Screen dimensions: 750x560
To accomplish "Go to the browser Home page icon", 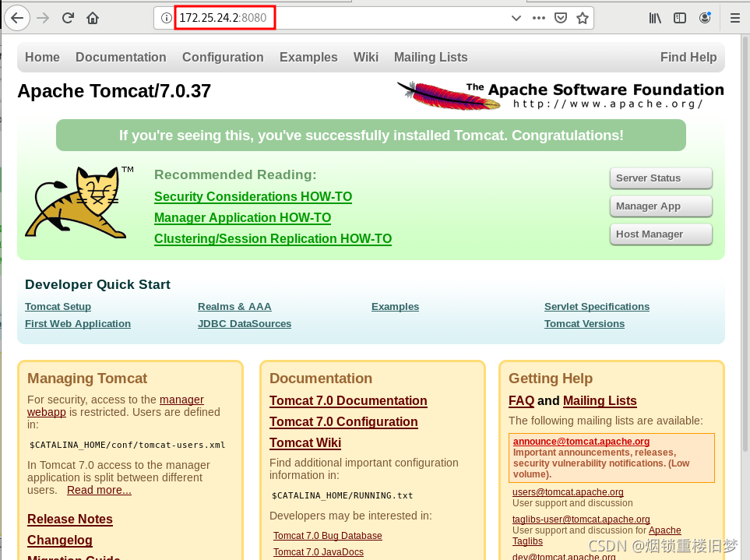I will [x=93, y=18].
